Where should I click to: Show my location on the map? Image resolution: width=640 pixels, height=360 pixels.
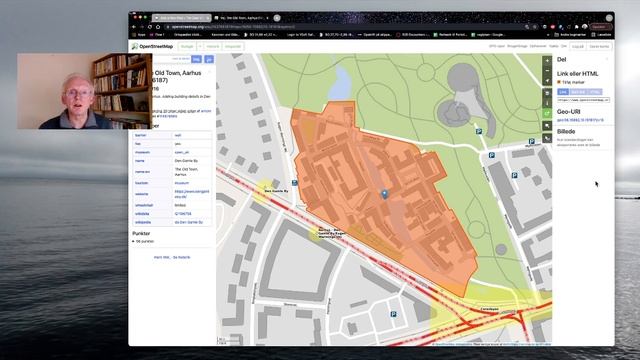pos(547,81)
